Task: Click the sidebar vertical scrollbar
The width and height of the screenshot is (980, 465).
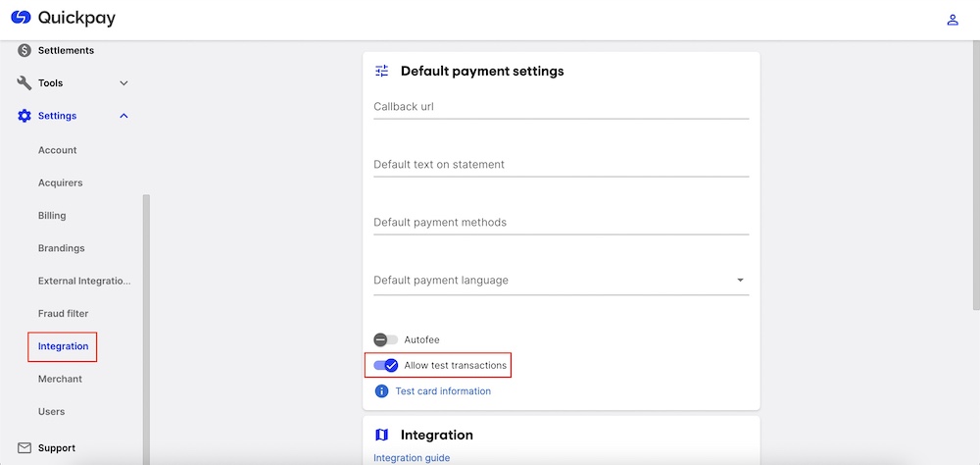Action: pos(147,324)
